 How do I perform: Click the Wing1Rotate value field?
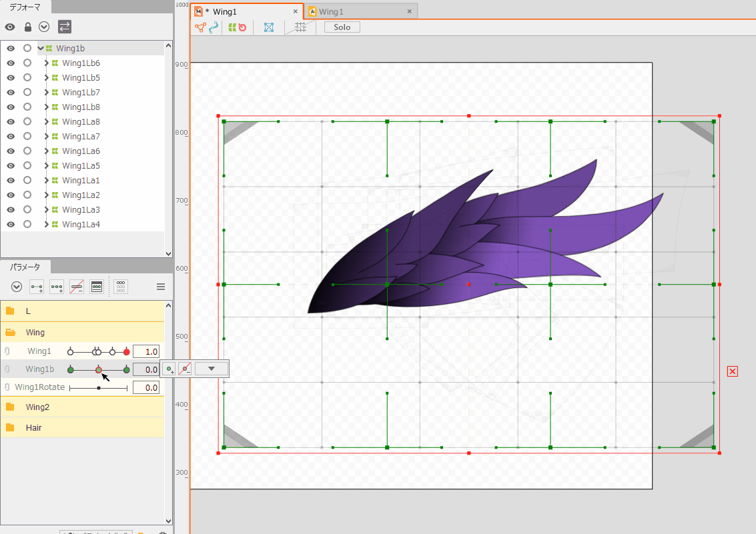146,387
